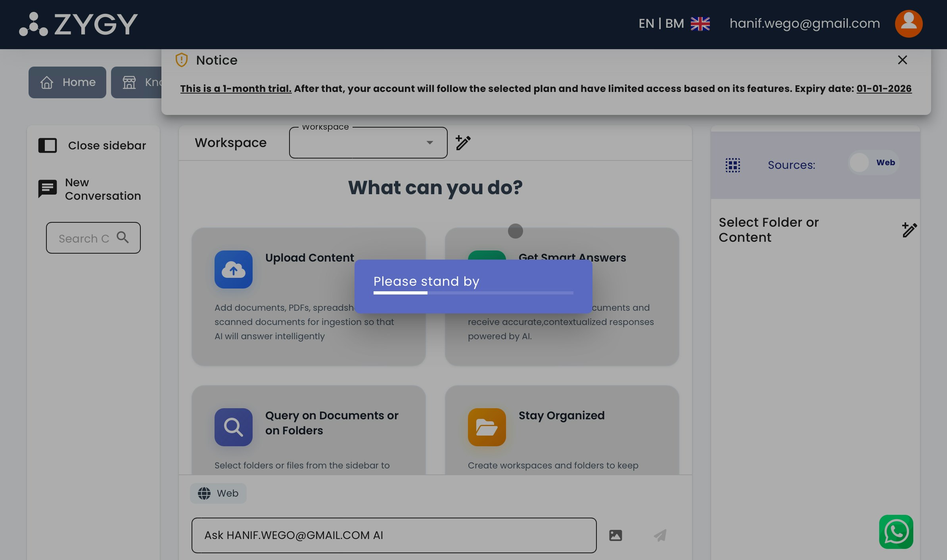Click the Ask AI message input field
This screenshot has height=560, width=947.
pyautogui.click(x=394, y=535)
